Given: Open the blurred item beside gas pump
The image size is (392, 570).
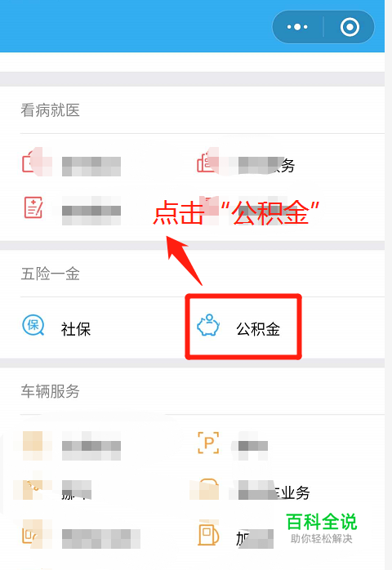Looking at the screenshot, I should [x=255, y=539].
